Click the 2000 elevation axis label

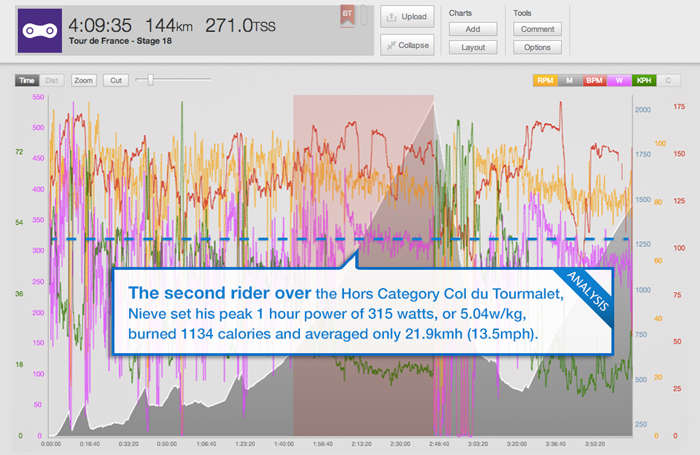click(643, 110)
